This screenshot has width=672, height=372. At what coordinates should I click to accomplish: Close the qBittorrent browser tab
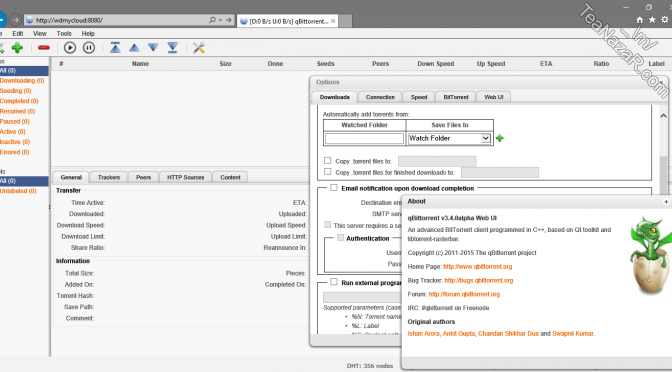point(333,21)
